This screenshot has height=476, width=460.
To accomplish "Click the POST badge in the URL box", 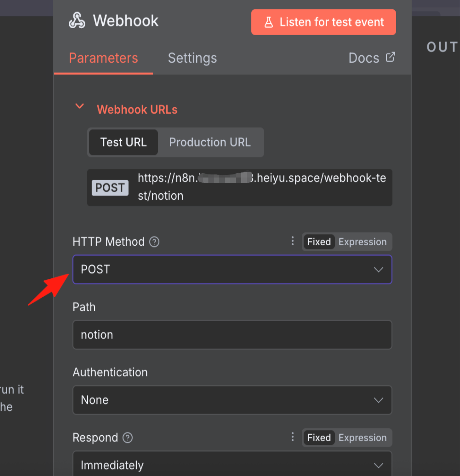I will point(110,188).
